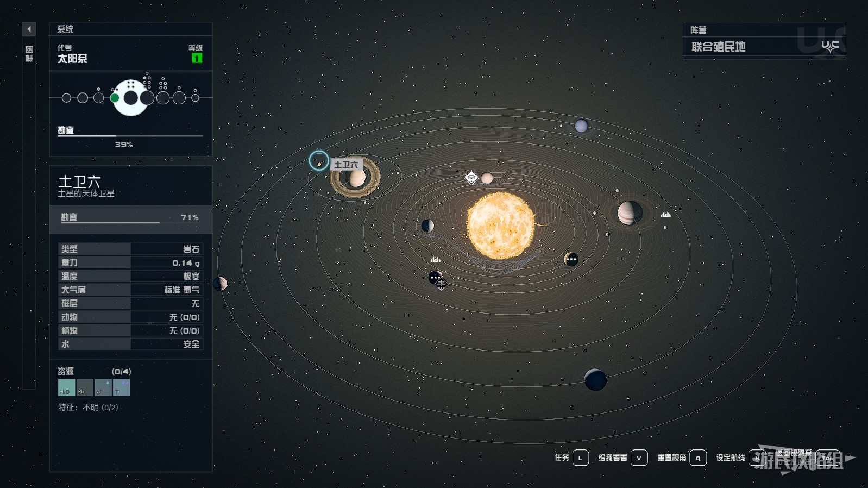This screenshot has width=868, height=488.
Task: Select the dark blue planet at map bottom
Action: tap(595, 379)
